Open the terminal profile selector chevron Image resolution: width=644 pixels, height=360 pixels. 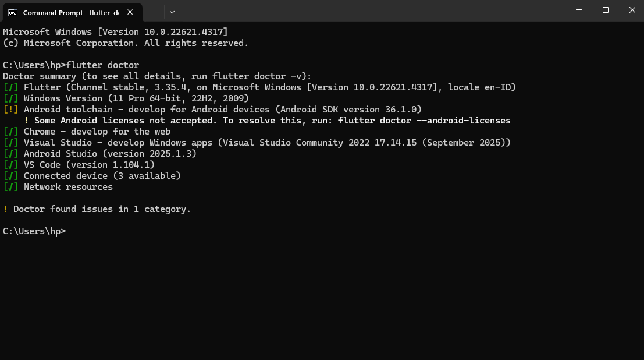point(172,12)
